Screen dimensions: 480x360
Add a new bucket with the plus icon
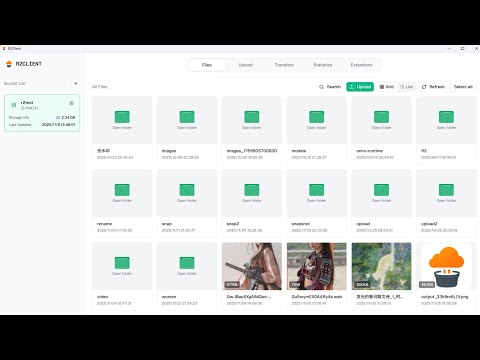(x=76, y=83)
